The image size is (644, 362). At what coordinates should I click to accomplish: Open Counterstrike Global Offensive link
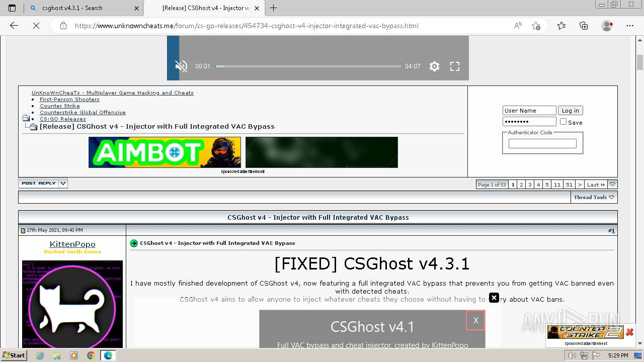(x=83, y=113)
